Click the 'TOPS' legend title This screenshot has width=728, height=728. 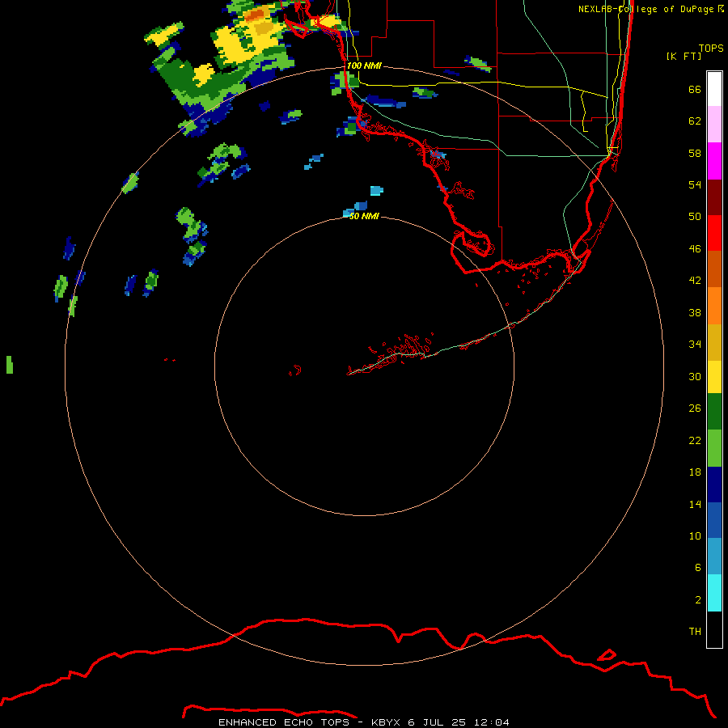711,48
